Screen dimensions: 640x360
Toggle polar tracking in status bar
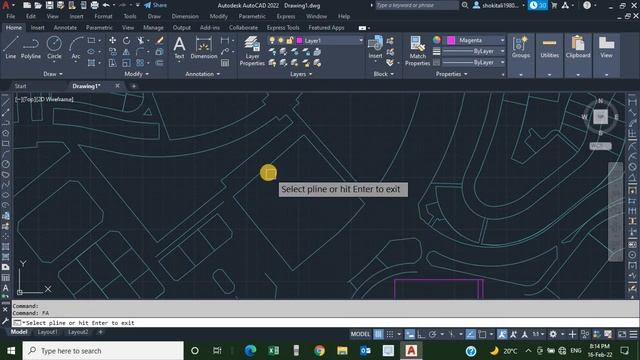[433, 334]
